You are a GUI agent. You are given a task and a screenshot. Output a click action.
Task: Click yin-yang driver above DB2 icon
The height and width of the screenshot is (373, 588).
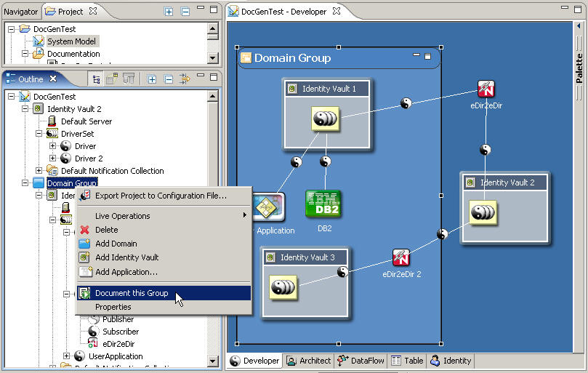coord(325,161)
